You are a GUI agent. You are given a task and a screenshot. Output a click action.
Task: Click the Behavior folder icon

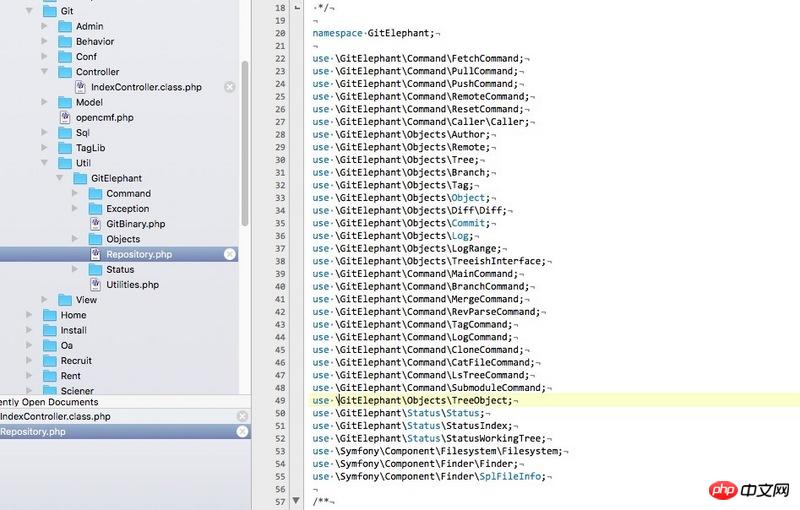coord(65,41)
